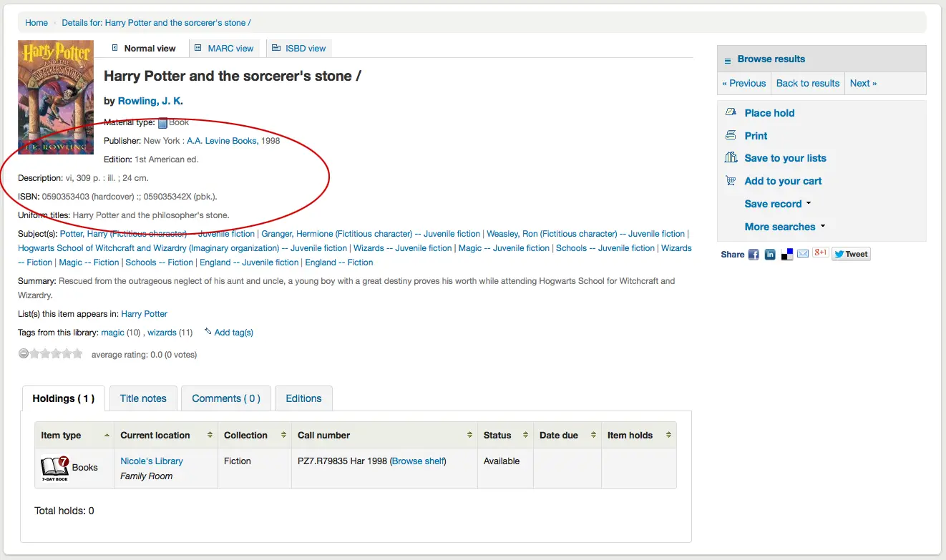Click the Browse results list icon
This screenshot has height=560, width=946.
point(728,60)
